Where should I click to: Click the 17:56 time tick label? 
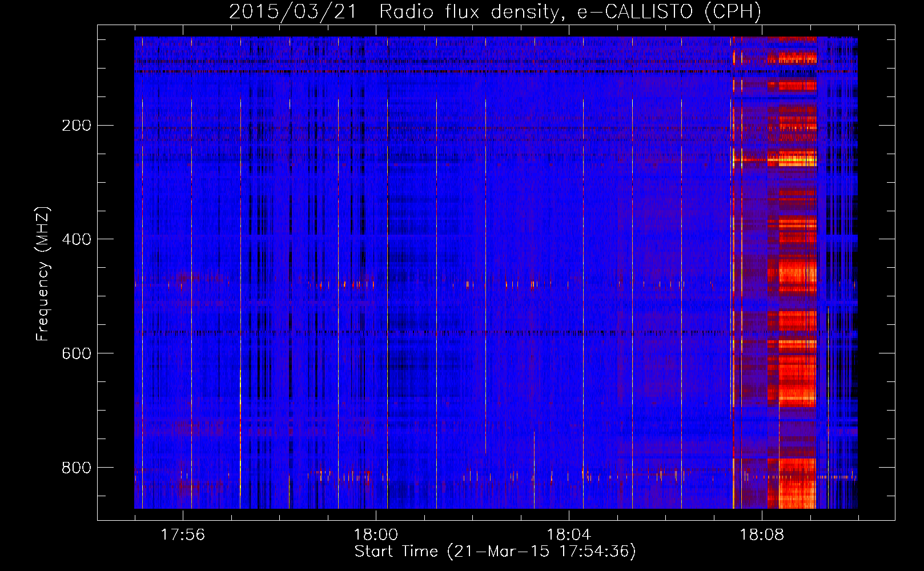pyautogui.click(x=183, y=535)
